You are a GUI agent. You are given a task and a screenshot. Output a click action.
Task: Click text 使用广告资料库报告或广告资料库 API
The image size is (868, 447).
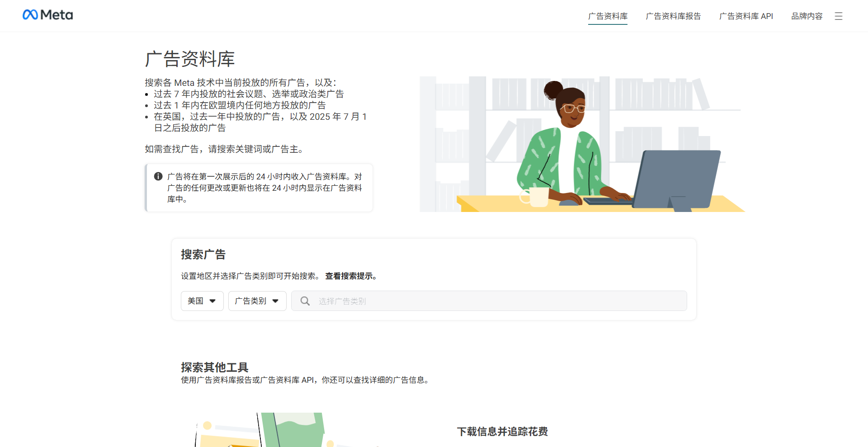(x=306, y=380)
